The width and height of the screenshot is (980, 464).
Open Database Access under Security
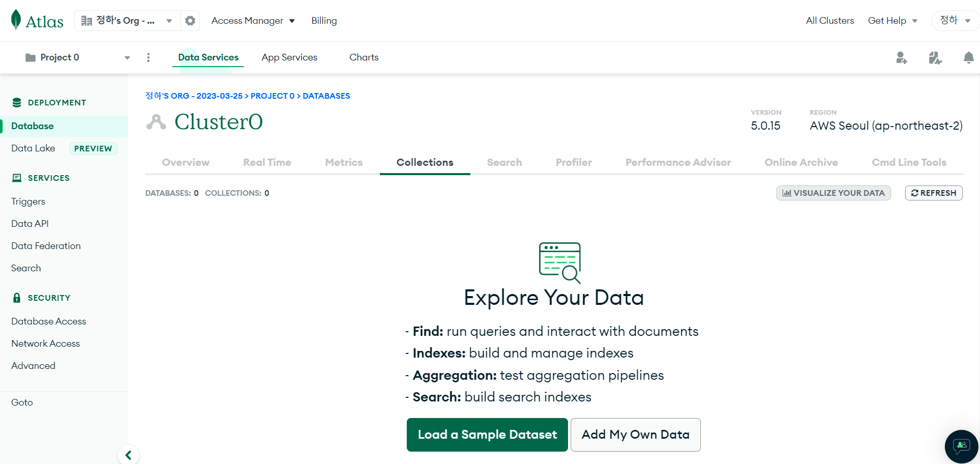click(49, 321)
